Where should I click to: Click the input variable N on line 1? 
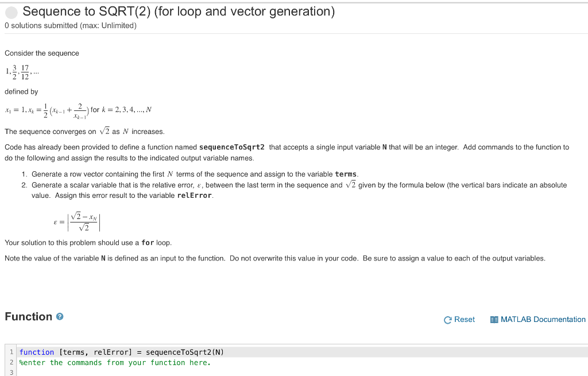217,352
